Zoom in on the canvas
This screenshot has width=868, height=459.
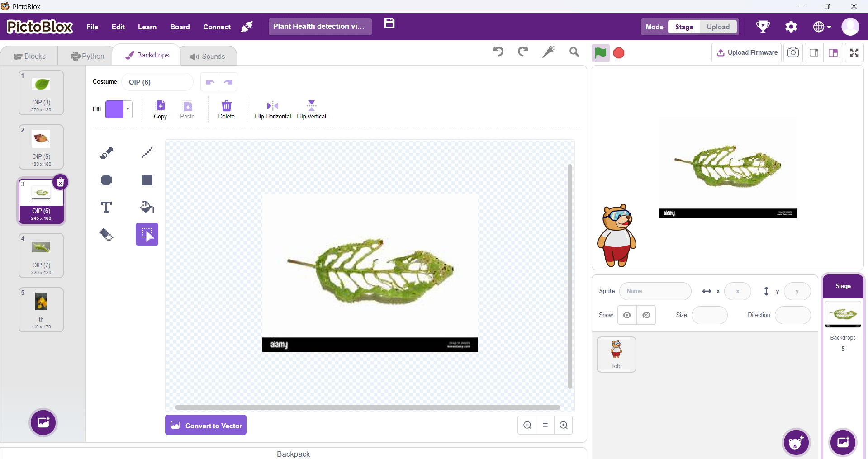(x=564, y=425)
